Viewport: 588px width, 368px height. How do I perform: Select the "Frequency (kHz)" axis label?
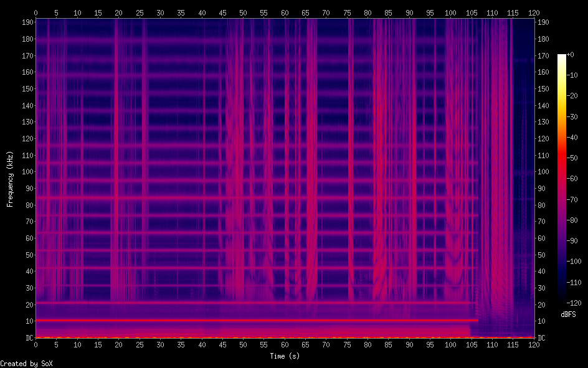click(x=10, y=179)
